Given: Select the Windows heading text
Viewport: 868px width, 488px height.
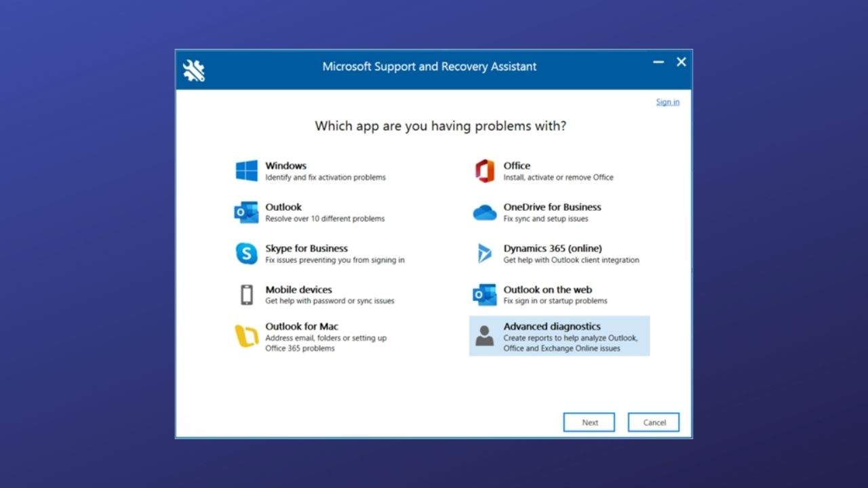Looking at the screenshot, I should coord(285,165).
